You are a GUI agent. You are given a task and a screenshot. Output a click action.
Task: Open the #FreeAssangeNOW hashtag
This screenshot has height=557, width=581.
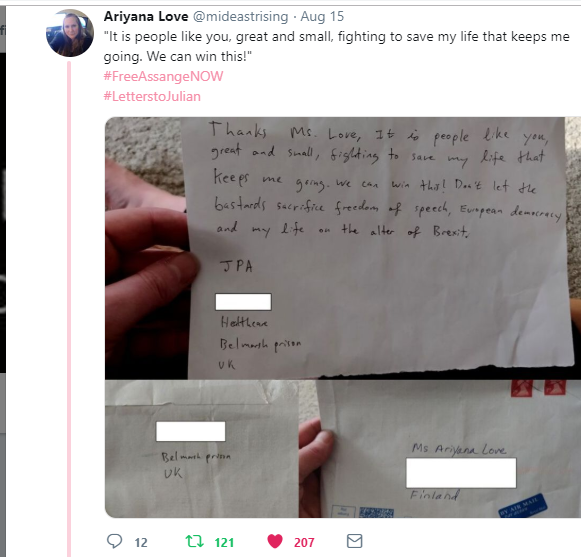pyautogui.click(x=163, y=76)
